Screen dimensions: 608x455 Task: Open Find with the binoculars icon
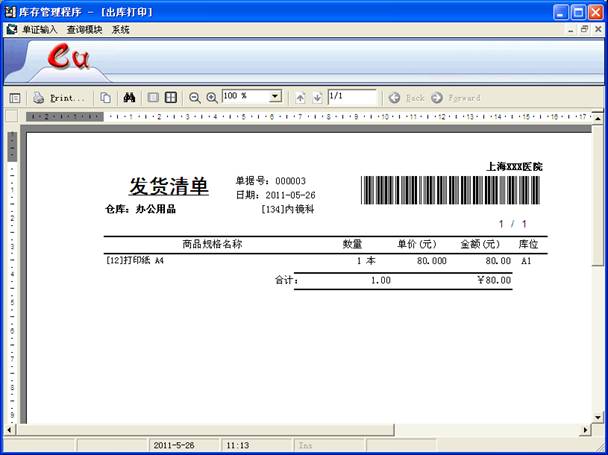129,98
